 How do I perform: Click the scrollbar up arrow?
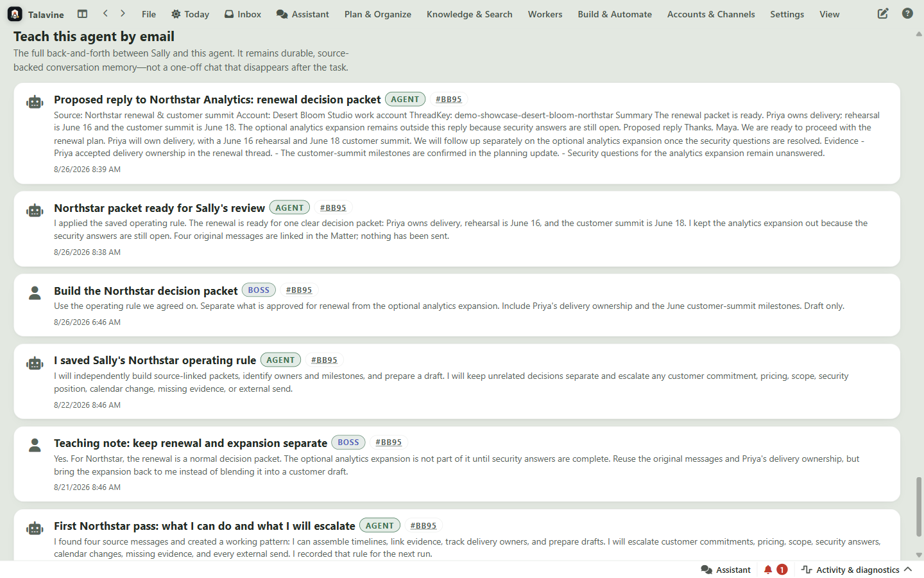click(x=919, y=33)
